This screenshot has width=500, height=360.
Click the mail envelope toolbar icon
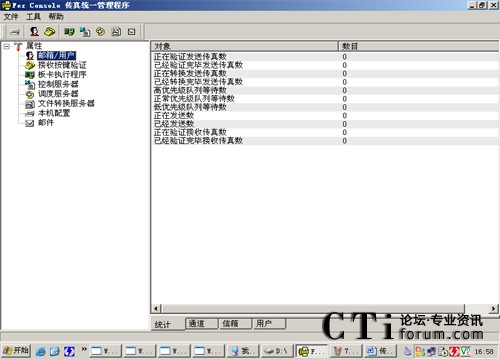point(132,32)
